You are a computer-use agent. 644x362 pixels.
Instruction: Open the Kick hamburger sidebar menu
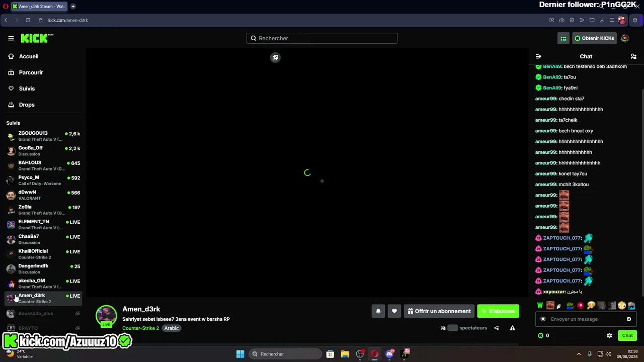[11, 38]
